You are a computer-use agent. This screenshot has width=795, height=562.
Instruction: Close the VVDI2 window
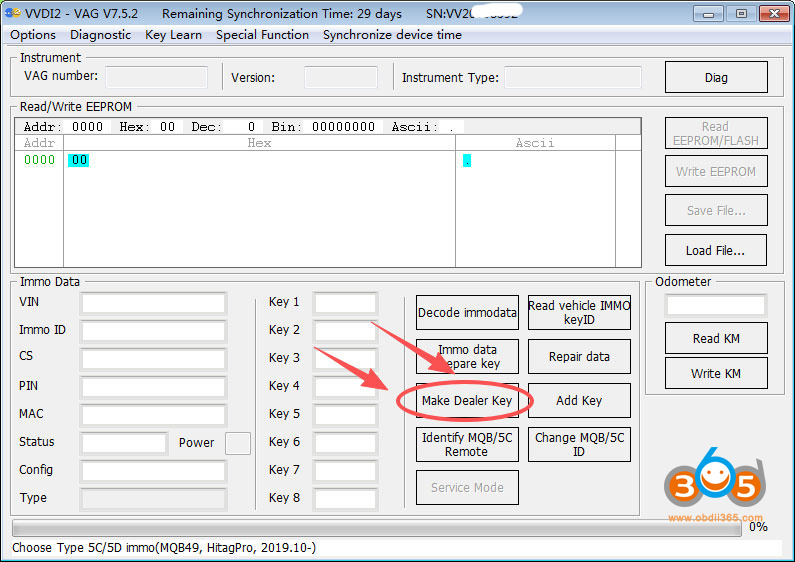click(774, 14)
